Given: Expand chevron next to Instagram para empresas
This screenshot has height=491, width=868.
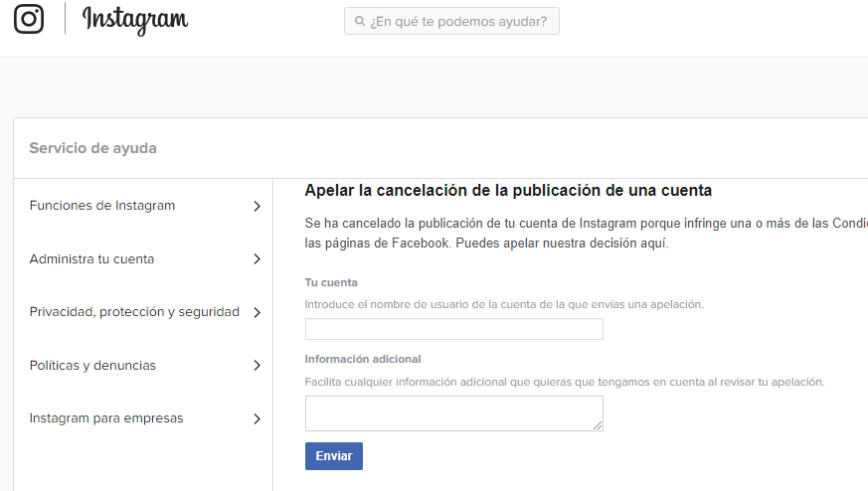Looking at the screenshot, I should (x=257, y=418).
